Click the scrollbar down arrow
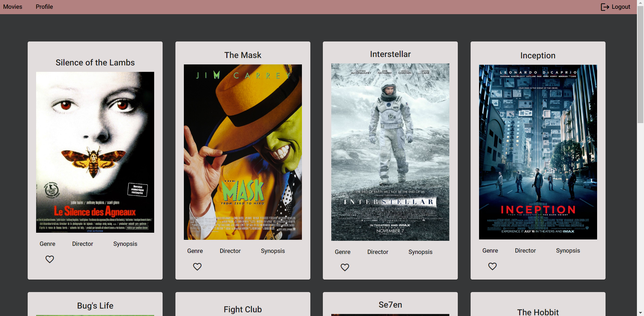This screenshot has width=644, height=316. tap(641, 313)
